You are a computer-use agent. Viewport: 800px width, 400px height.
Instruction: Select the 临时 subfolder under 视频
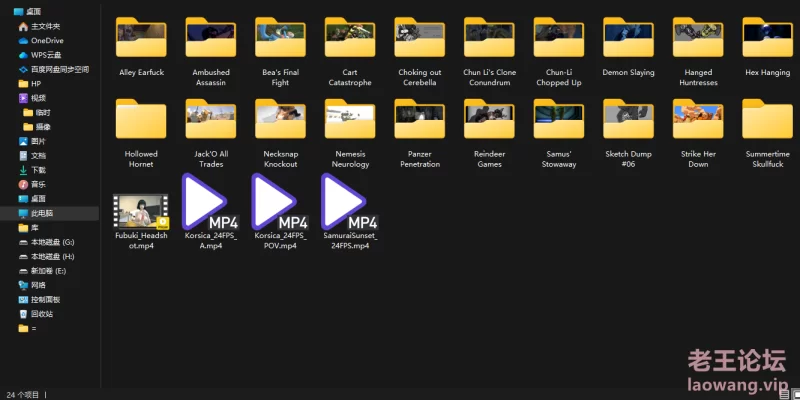coord(42,113)
